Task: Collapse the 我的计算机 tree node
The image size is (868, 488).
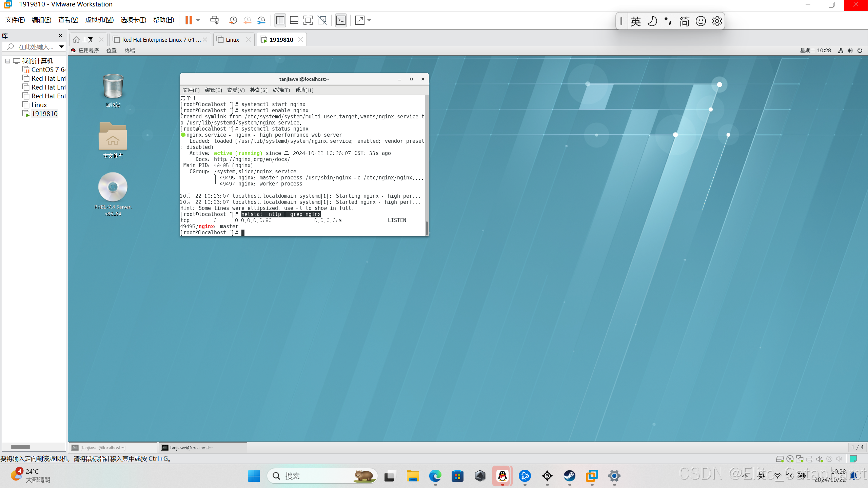Action: tap(7, 61)
